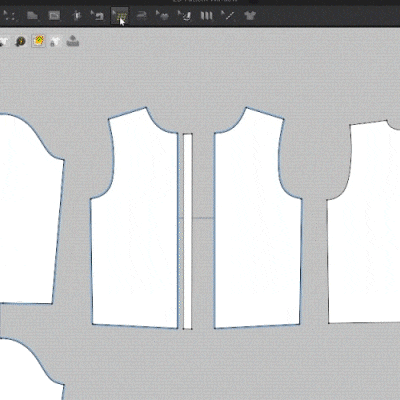
Task: Click the avatar figure toolbar icon
Action: (77, 15)
